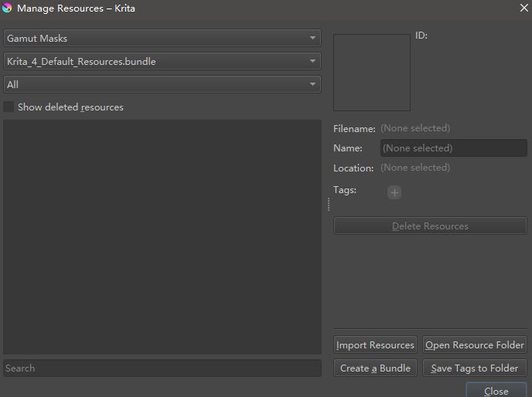This screenshot has height=397, width=532.
Task: Open the Gamut Masks resource type dropdown
Action: pos(162,38)
